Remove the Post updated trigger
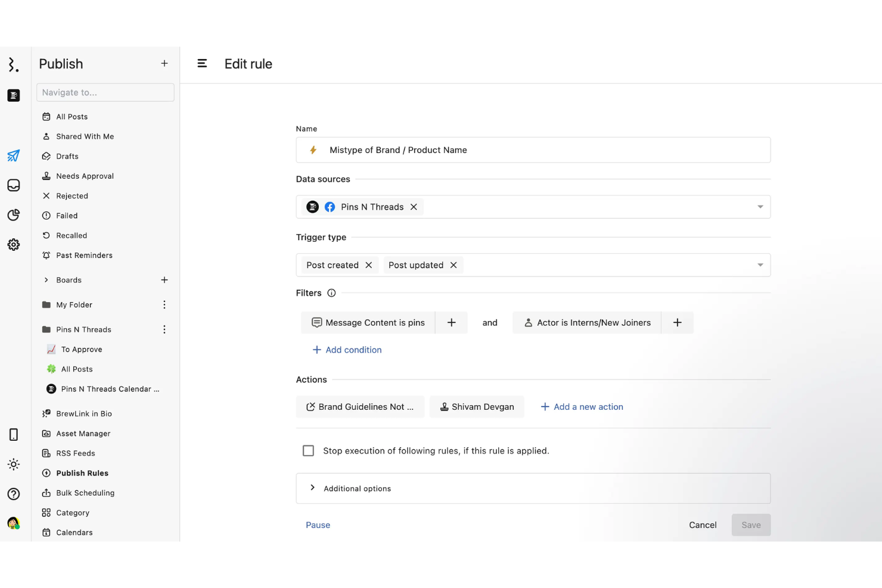This screenshot has height=588, width=882. [x=454, y=265]
